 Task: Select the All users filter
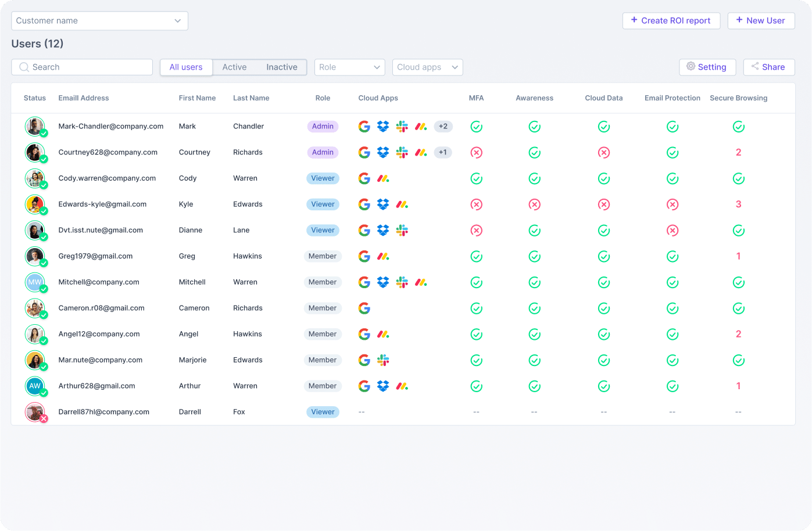point(186,67)
